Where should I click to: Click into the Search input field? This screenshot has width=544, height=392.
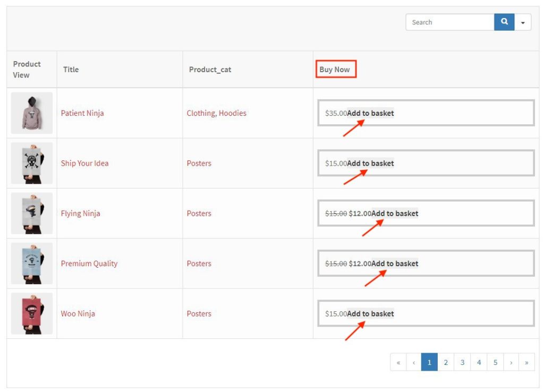(x=449, y=22)
